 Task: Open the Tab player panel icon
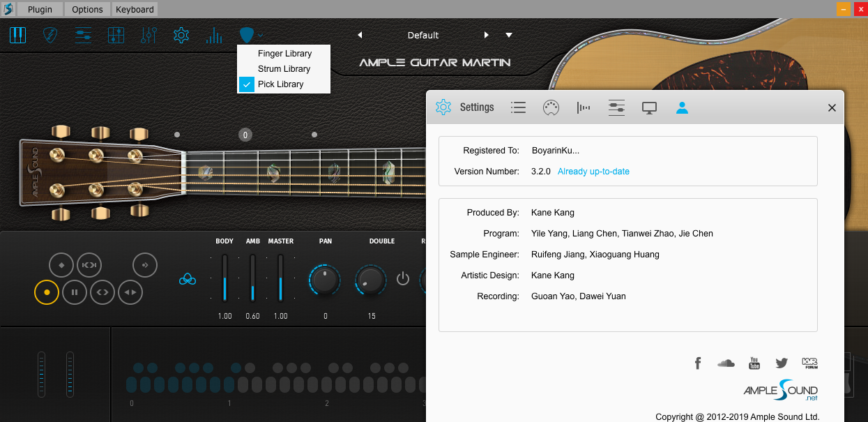click(84, 35)
